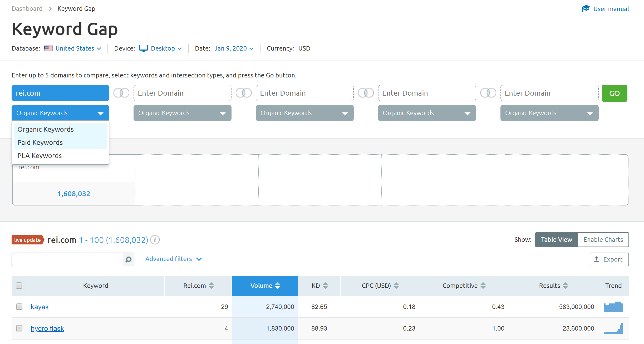Screen dimensions: 644x344
Task: Open second domain's Organic Keywords dropdown
Action: [x=182, y=113]
